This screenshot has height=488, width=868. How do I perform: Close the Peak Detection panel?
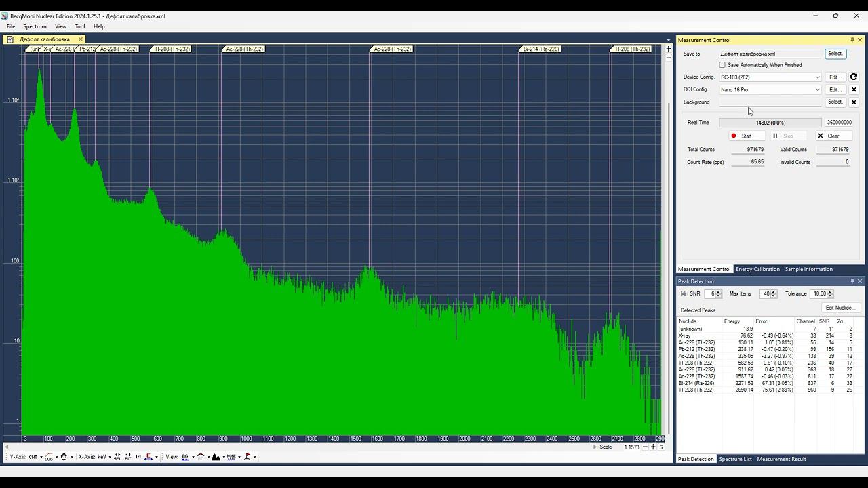pos(861,281)
